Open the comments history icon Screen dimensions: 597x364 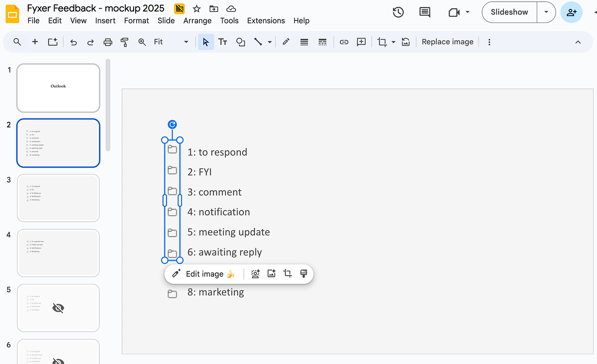(x=425, y=12)
